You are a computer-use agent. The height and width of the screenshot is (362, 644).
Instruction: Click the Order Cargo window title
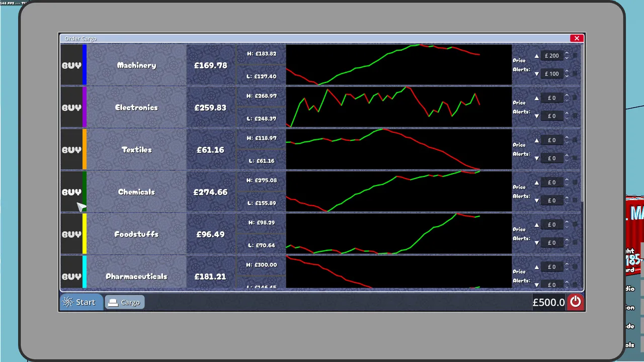(x=80, y=39)
